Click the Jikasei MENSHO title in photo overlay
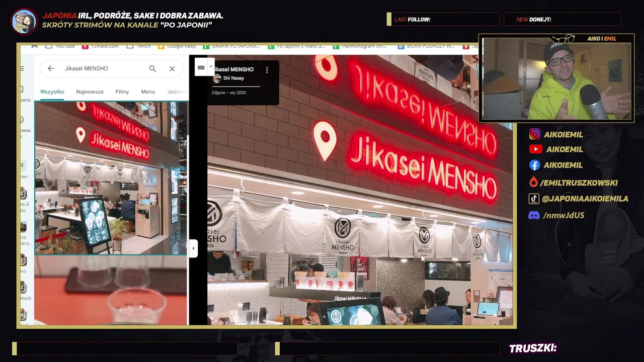 click(233, 69)
